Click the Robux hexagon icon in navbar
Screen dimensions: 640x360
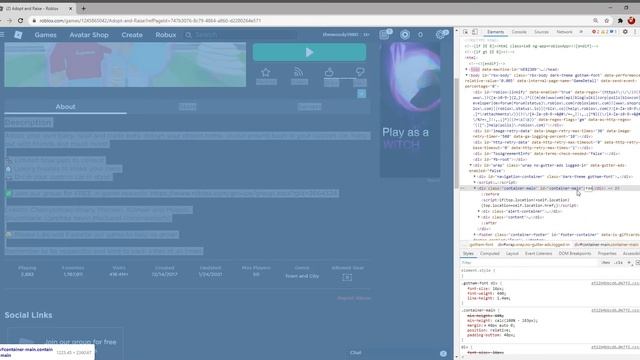(404, 35)
